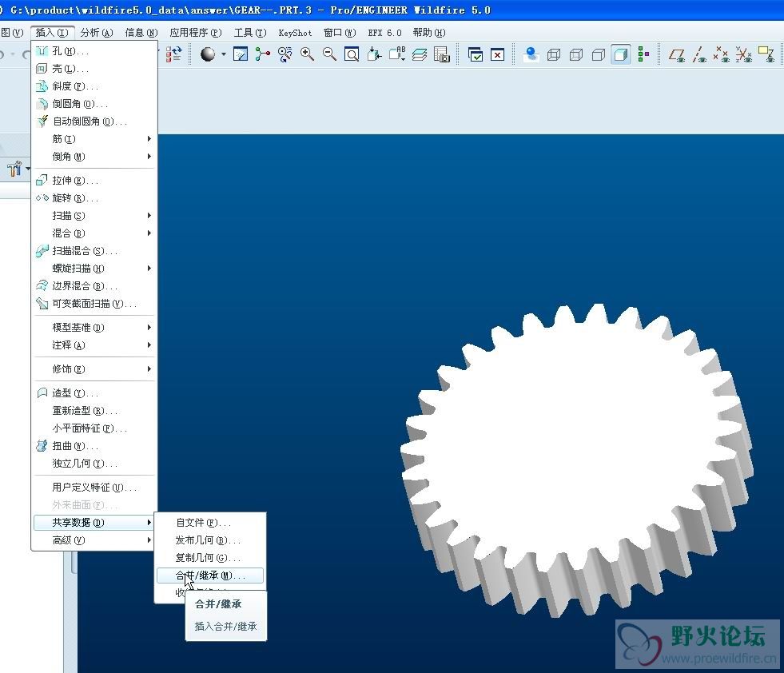The width and height of the screenshot is (784, 673).
Task: Switch to hidden line display
Action: tap(576, 54)
